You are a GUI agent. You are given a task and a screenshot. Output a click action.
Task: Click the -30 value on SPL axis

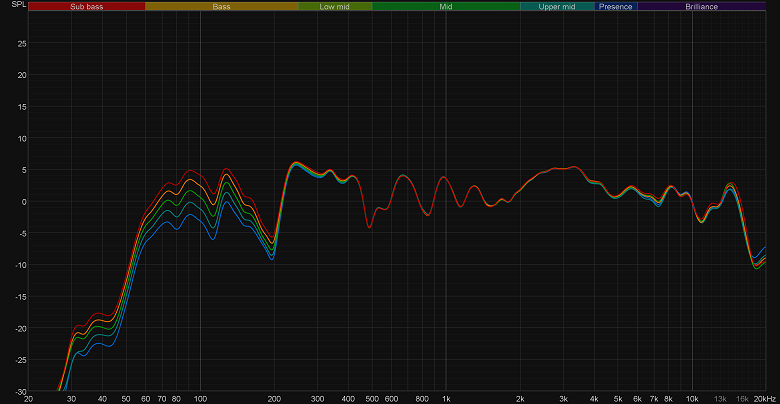click(x=21, y=391)
